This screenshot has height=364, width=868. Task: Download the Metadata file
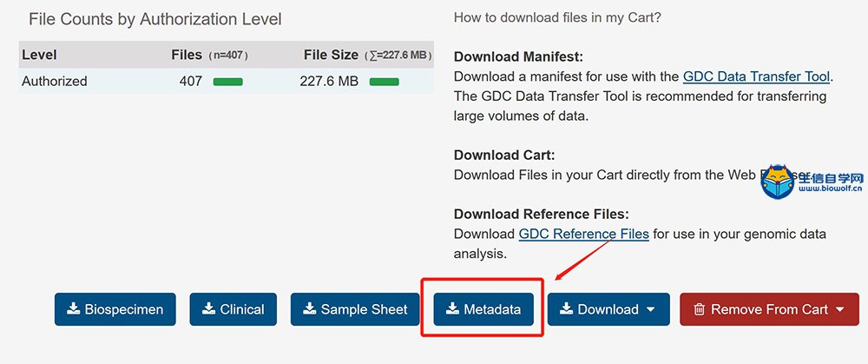point(483,309)
